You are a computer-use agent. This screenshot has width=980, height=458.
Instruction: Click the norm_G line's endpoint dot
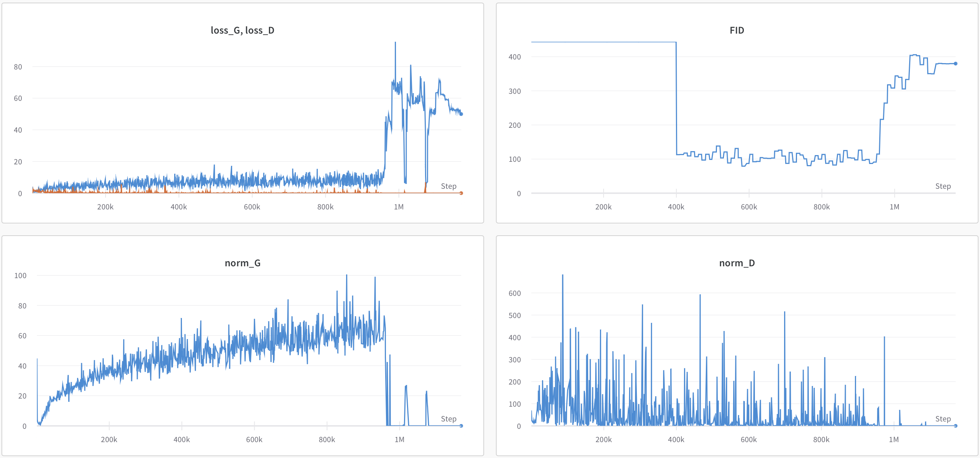(461, 425)
